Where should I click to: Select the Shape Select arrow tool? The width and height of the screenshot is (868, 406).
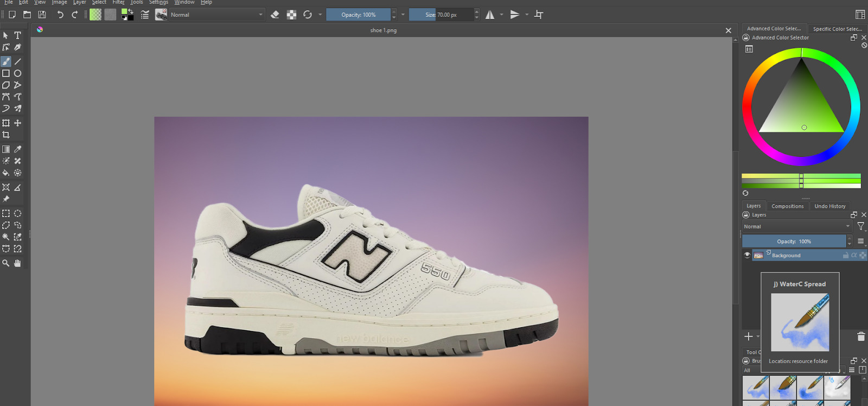pyautogui.click(x=6, y=35)
